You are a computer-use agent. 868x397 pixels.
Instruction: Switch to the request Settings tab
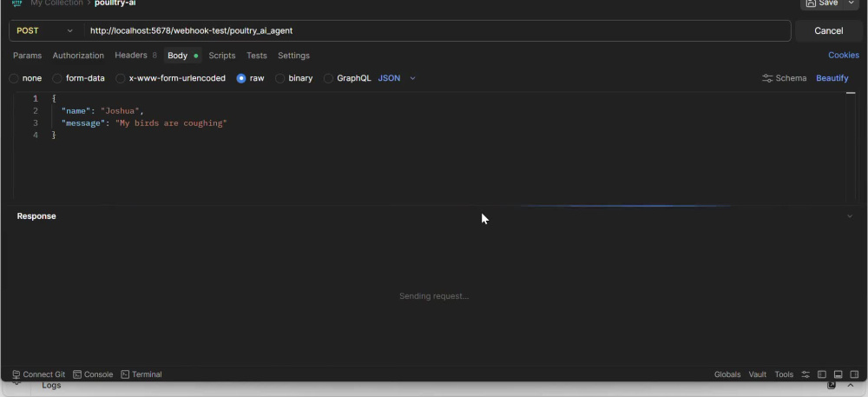(293, 56)
